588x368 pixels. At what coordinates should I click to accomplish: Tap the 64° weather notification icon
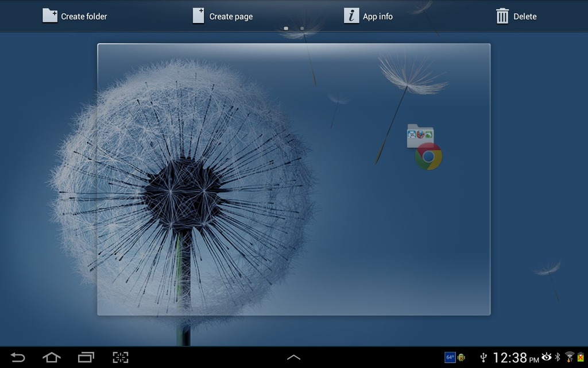(450, 357)
